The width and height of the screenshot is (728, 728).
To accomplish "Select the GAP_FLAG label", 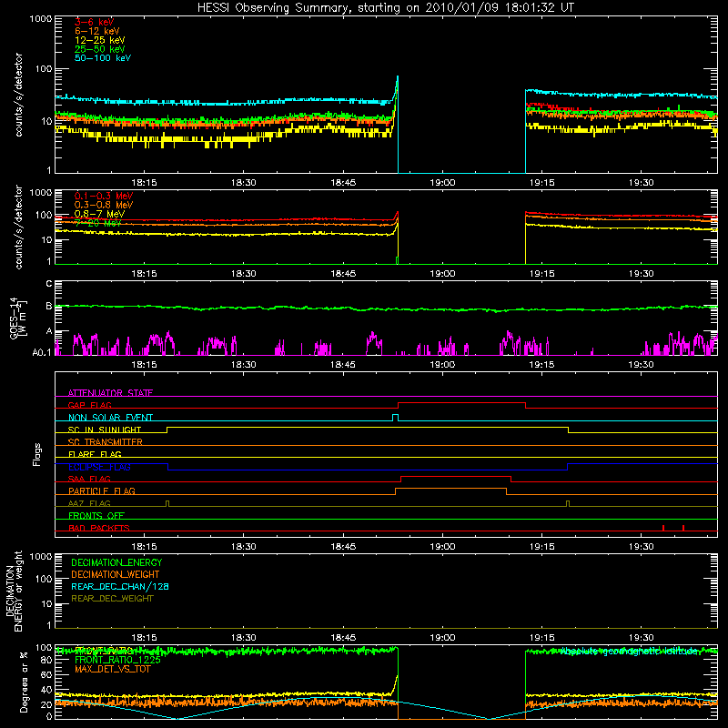I will click(89, 405).
